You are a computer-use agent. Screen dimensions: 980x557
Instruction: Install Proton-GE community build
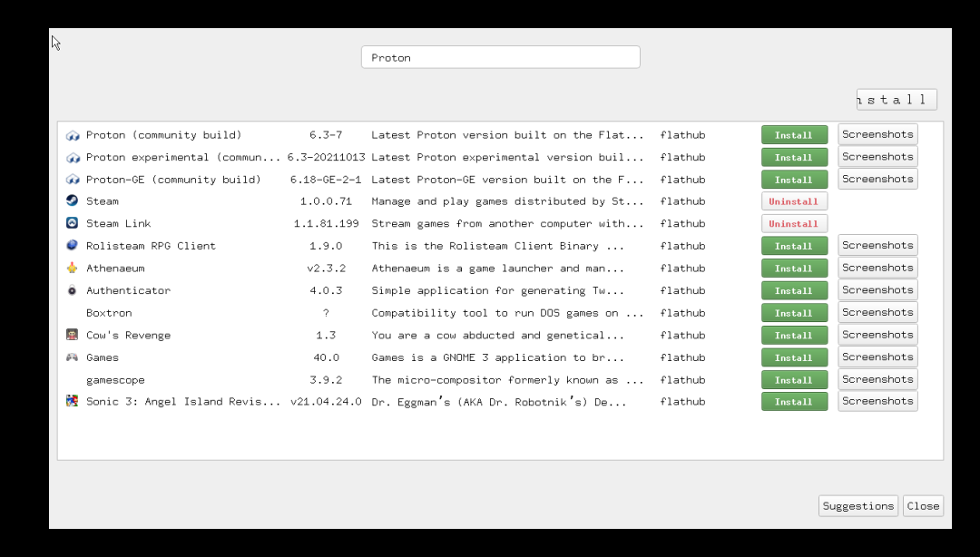(x=794, y=180)
